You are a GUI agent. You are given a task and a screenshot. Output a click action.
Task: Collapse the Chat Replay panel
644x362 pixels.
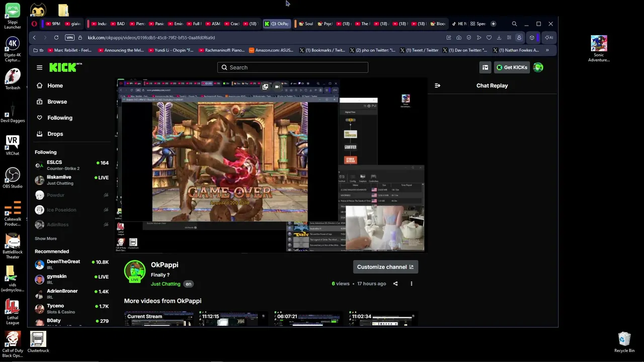point(437,85)
